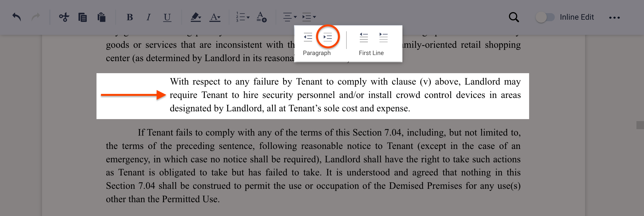Image resolution: width=644 pixels, height=216 pixels.
Task: Increase first line indent in popup
Action: coord(383,37)
